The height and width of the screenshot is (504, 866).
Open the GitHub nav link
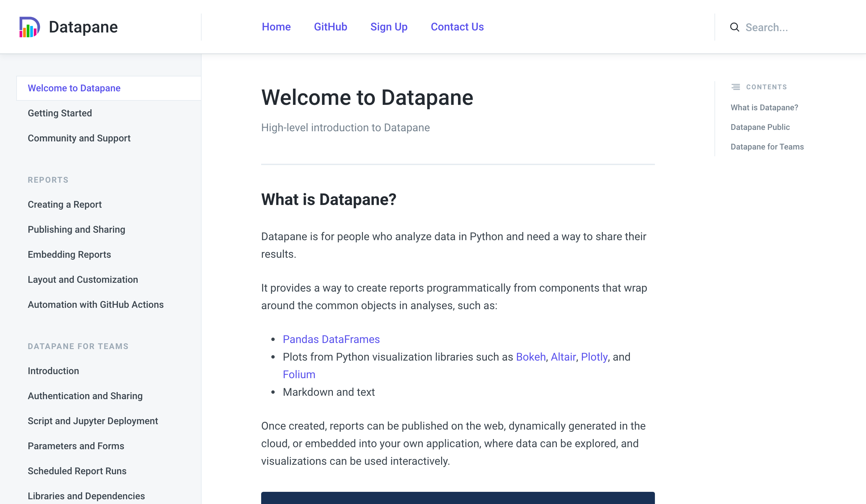330,27
